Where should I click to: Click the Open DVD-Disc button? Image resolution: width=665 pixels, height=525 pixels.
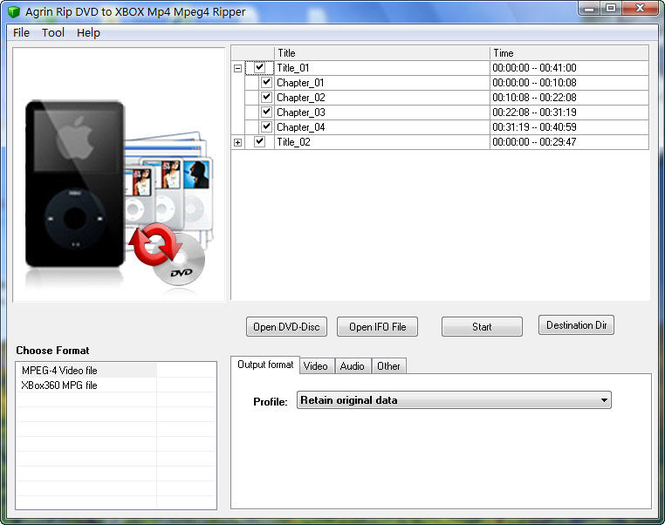pos(287,327)
